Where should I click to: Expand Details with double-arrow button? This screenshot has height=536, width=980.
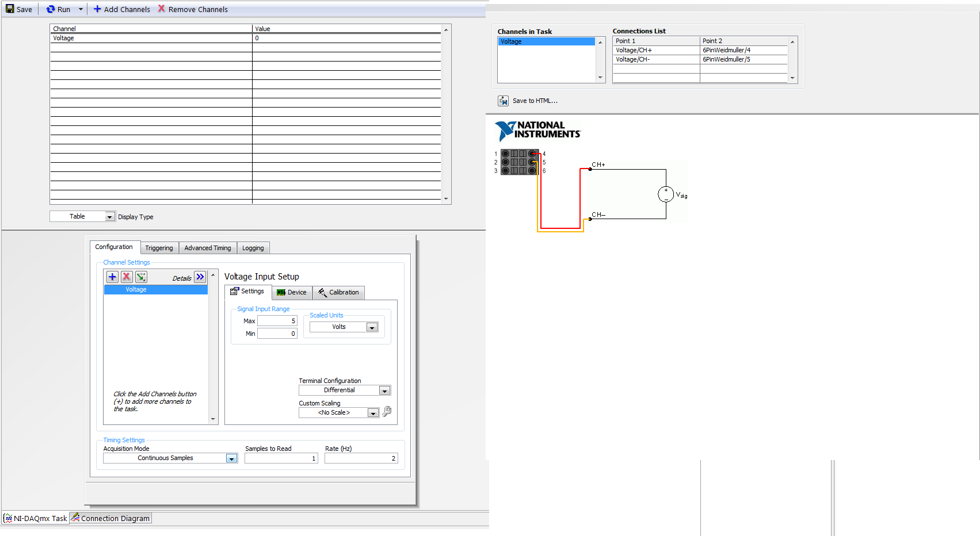pyautogui.click(x=200, y=277)
